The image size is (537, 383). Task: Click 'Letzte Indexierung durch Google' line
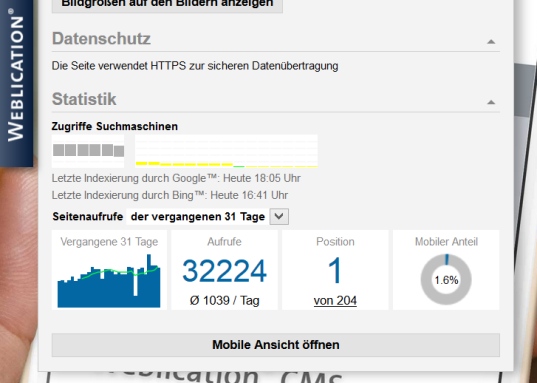pyautogui.click(x=176, y=178)
